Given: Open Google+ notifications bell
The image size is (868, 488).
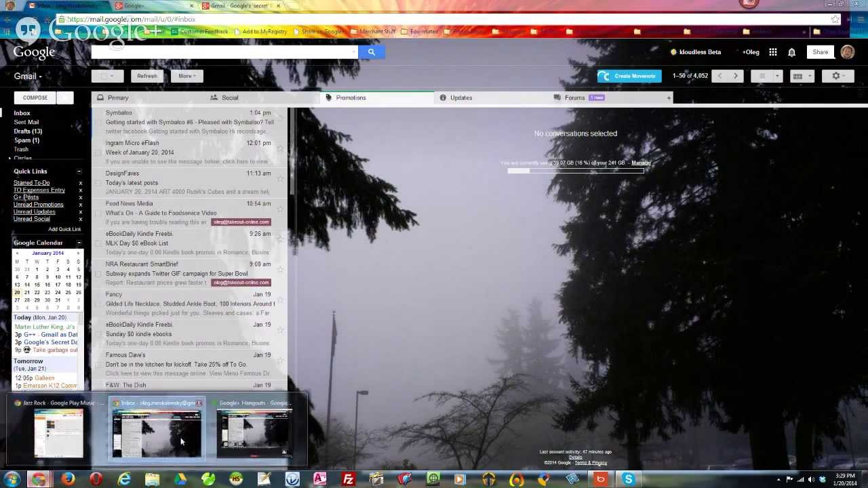Looking at the screenshot, I should point(791,52).
